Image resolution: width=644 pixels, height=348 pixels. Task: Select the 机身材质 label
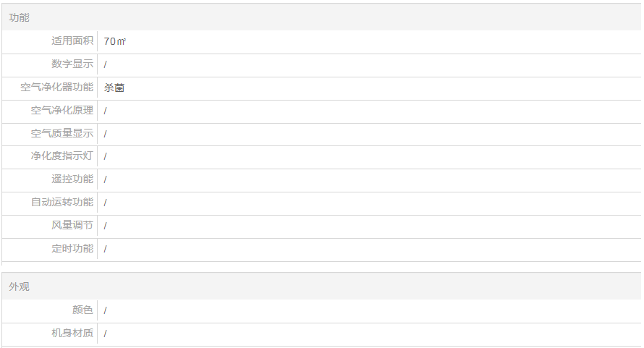(x=72, y=334)
